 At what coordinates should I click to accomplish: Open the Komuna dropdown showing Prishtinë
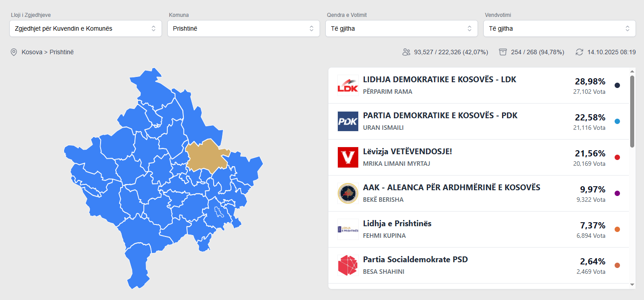(243, 28)
